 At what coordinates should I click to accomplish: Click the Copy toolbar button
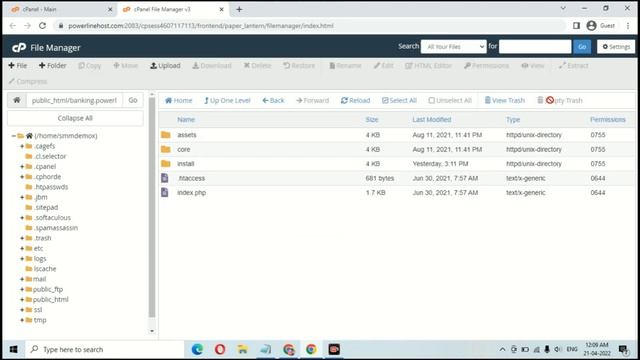89,66
